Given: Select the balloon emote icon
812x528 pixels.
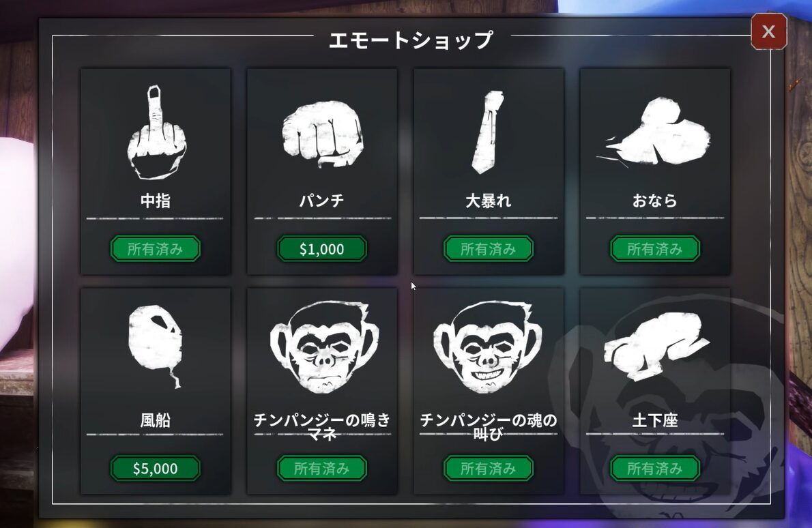Looking at the screenshot, I should 156,346.
